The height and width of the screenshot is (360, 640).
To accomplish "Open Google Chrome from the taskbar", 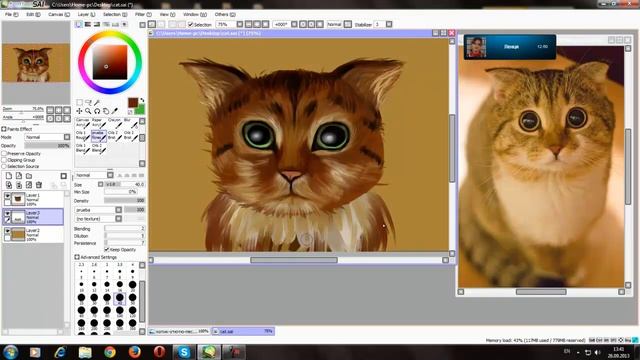I will pos(110,352).
